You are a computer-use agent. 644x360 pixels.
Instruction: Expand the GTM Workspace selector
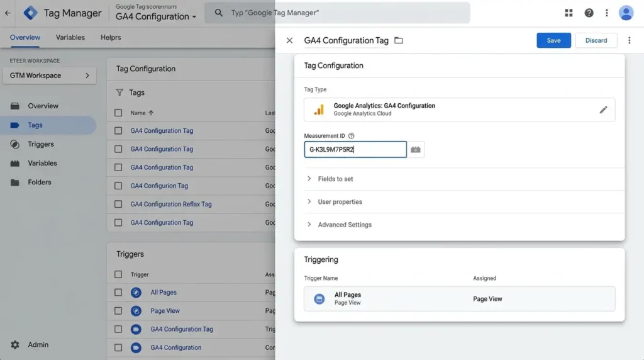pyautogui.click(x=50, y=76)
